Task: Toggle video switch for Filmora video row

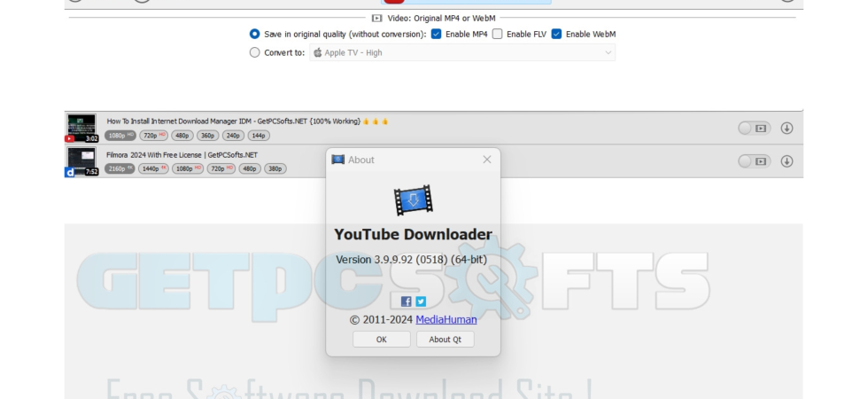Action: tap(754, 161)
